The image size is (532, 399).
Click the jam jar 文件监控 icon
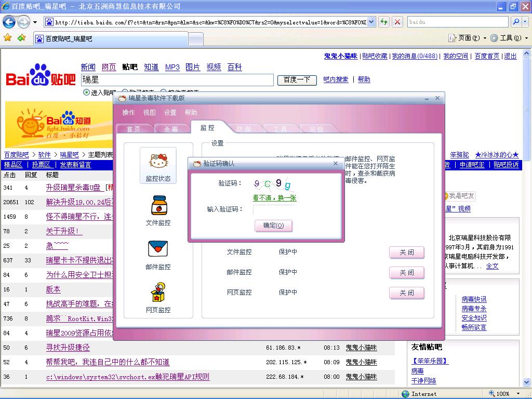158,205
